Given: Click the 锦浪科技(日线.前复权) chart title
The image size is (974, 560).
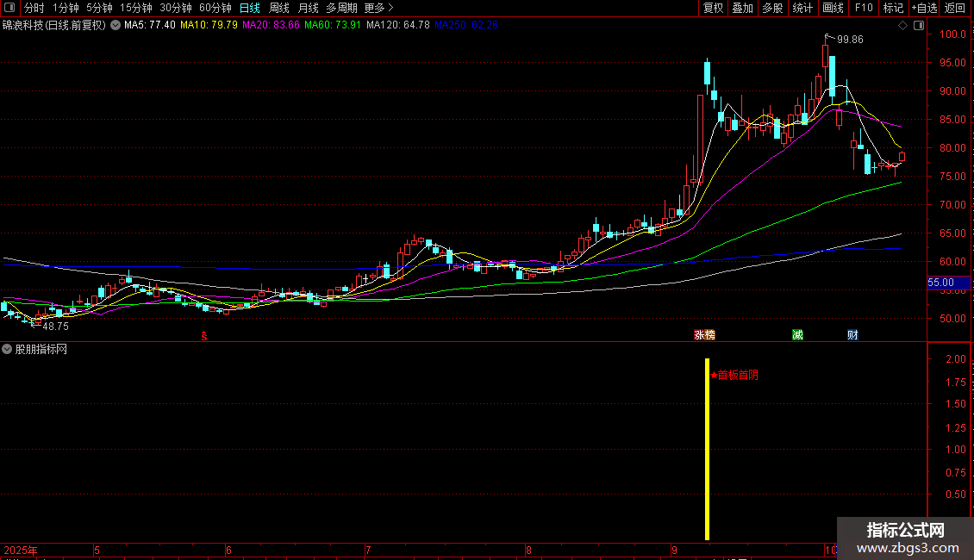Looking at the screenshot, I should pos(54,25).
